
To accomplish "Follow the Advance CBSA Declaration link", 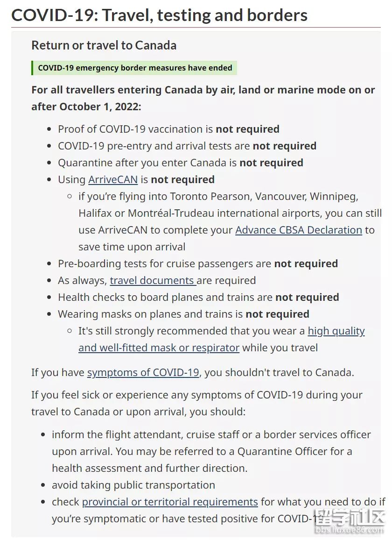I will tap(298, 230).
